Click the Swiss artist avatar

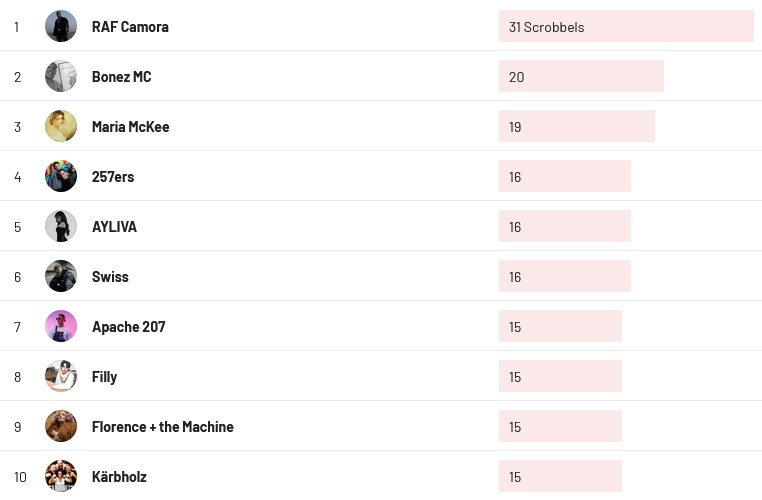[61, 276]
